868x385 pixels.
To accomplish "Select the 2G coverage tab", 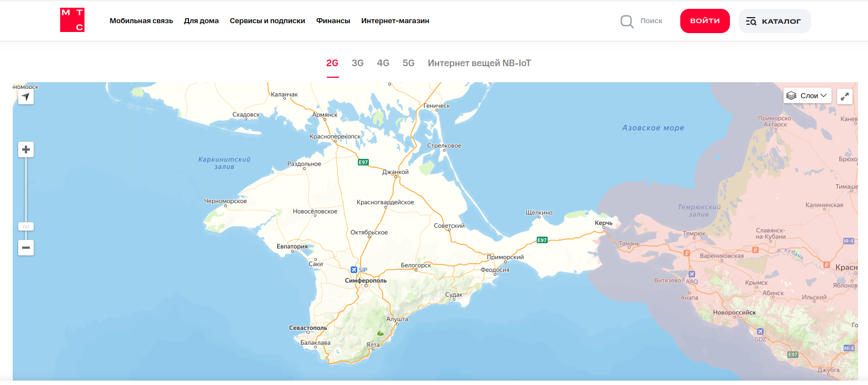I will (332, 63).
